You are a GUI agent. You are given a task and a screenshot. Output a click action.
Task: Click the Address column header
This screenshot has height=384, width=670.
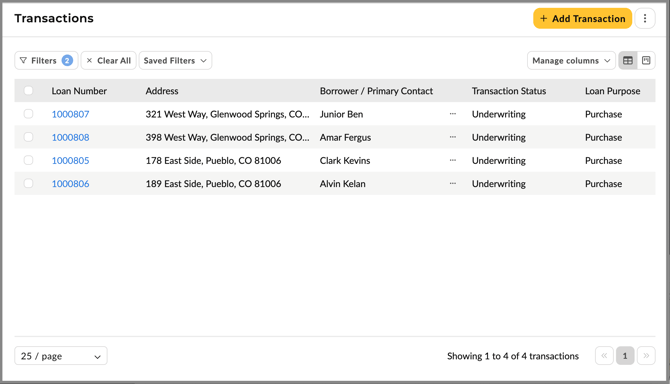[162, 91]
